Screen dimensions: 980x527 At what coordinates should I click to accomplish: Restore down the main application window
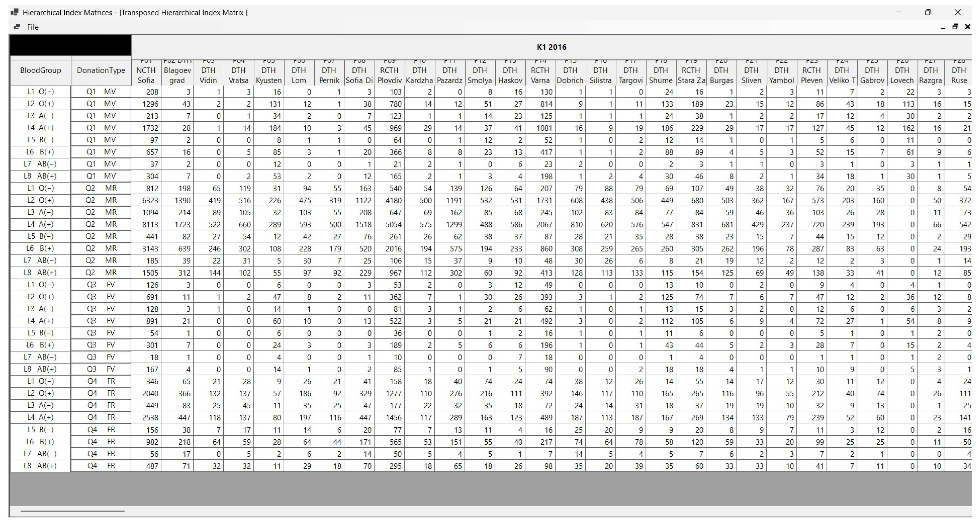click(928, 12)
